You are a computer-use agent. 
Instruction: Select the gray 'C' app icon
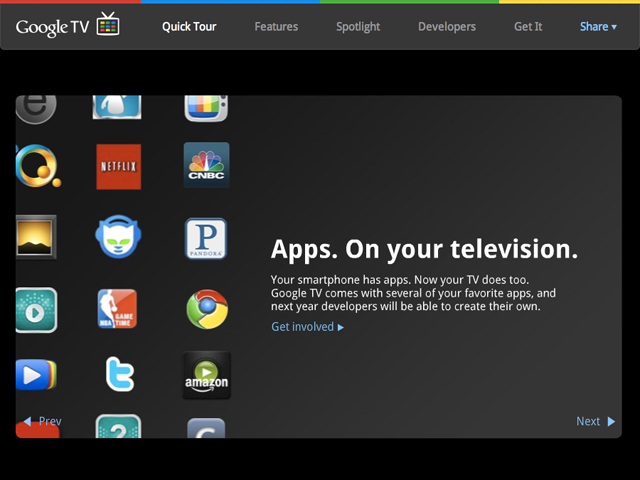pos(206,428)
